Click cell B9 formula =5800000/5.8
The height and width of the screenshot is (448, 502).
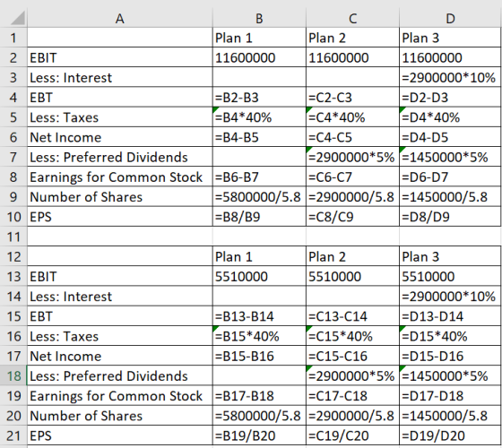pyautogui.click(x=259, y=196)
